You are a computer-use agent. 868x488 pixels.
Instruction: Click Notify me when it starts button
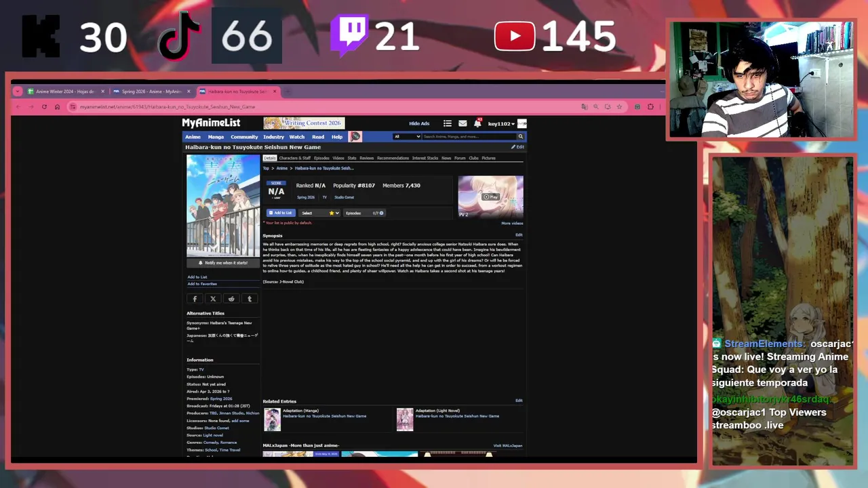pos(223,262)
